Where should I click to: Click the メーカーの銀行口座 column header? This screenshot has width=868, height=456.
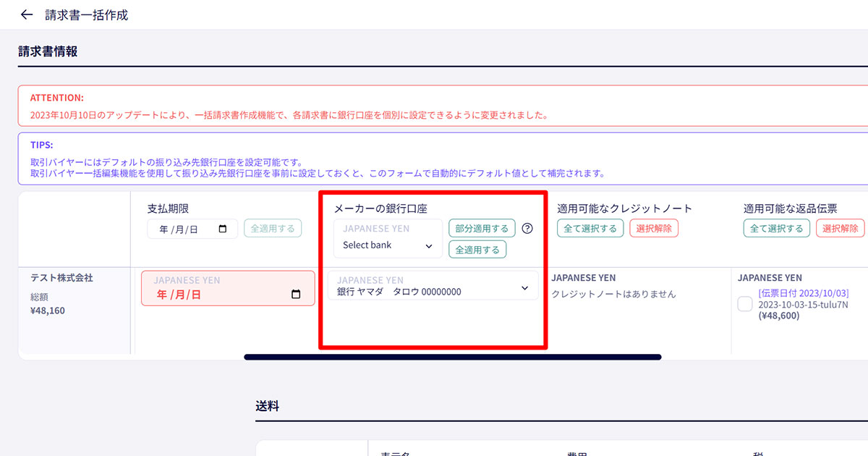pyautogui.click(x=380, y=208)
